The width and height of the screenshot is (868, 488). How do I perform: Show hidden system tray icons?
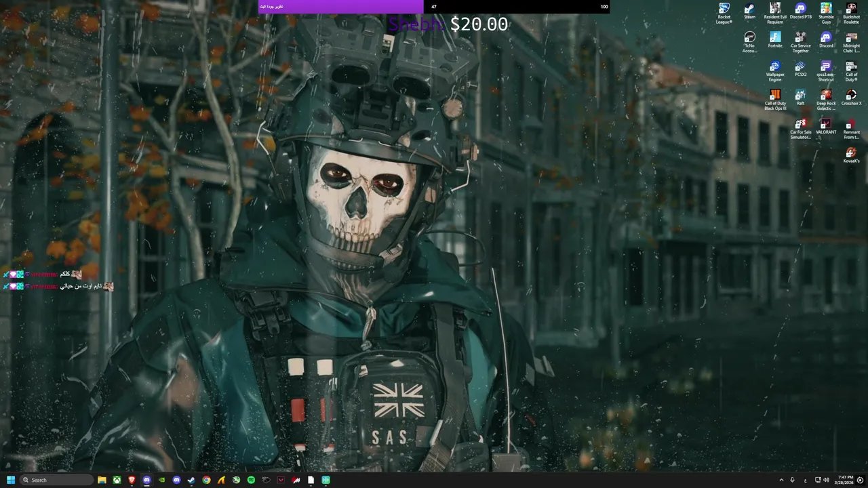(x=781, y=480)
